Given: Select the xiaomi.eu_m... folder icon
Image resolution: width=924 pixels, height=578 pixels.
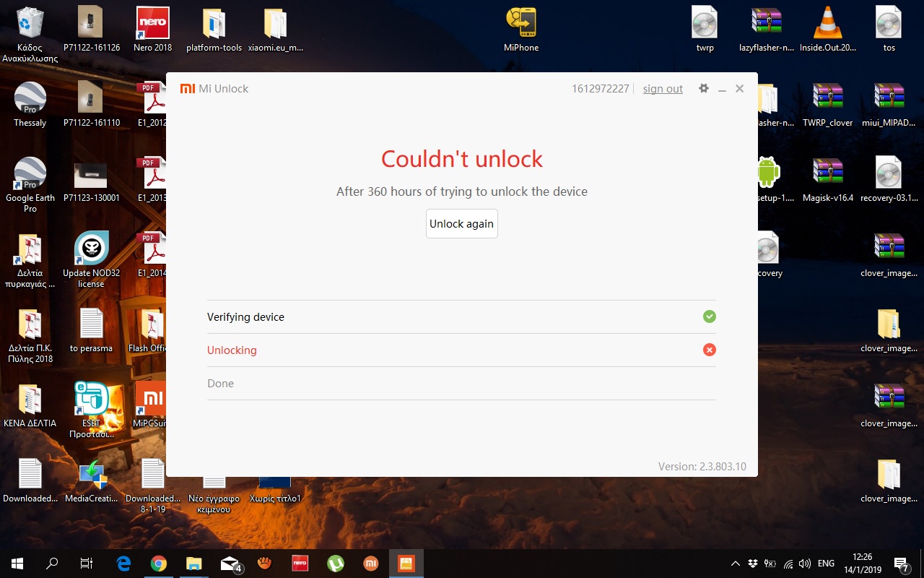Looking at the screenshot, I should click(276, 30).
